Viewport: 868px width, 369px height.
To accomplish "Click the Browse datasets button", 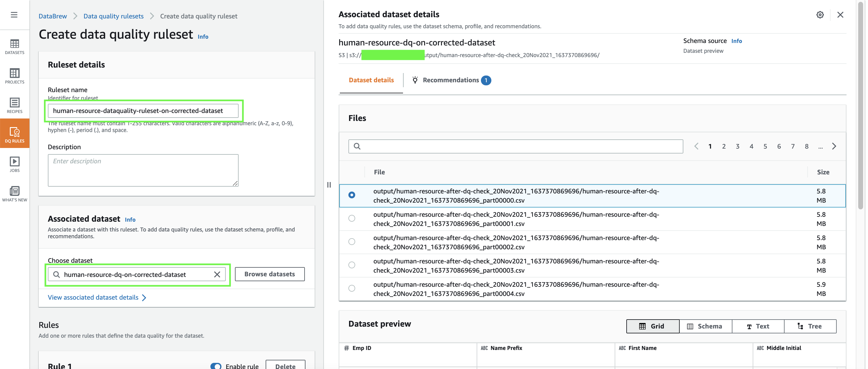I will pos(270,274).
